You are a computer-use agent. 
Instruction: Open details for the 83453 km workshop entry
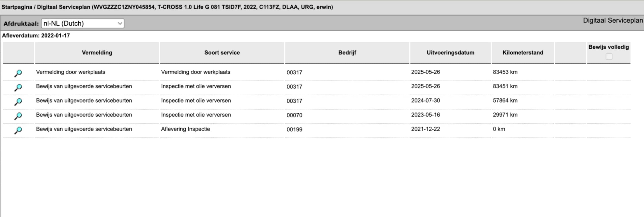[x=18, y=73]
